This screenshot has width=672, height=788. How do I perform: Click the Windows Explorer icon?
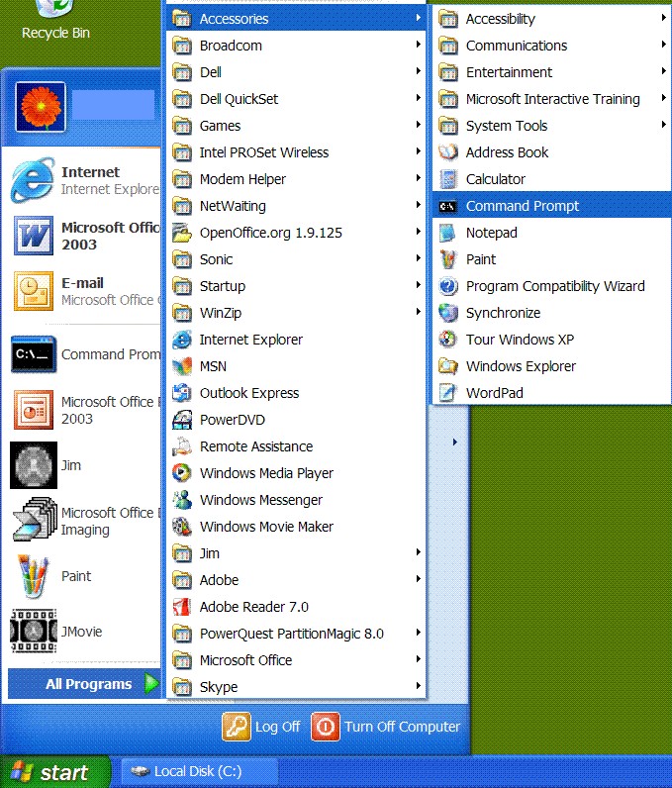point(448,366)
